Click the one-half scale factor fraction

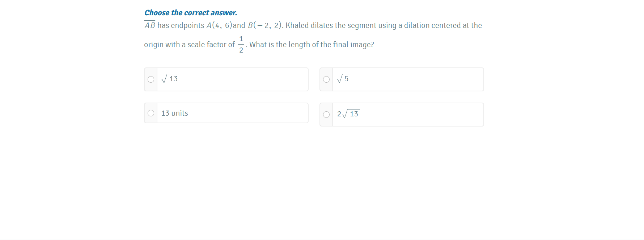pyautogui.click(x=241, y=44)
